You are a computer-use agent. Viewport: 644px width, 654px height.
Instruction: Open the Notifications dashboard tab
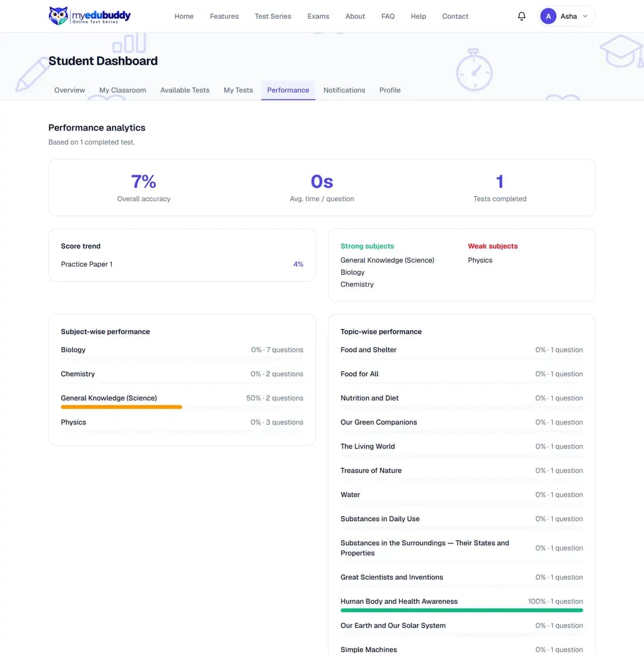[344, 90]
